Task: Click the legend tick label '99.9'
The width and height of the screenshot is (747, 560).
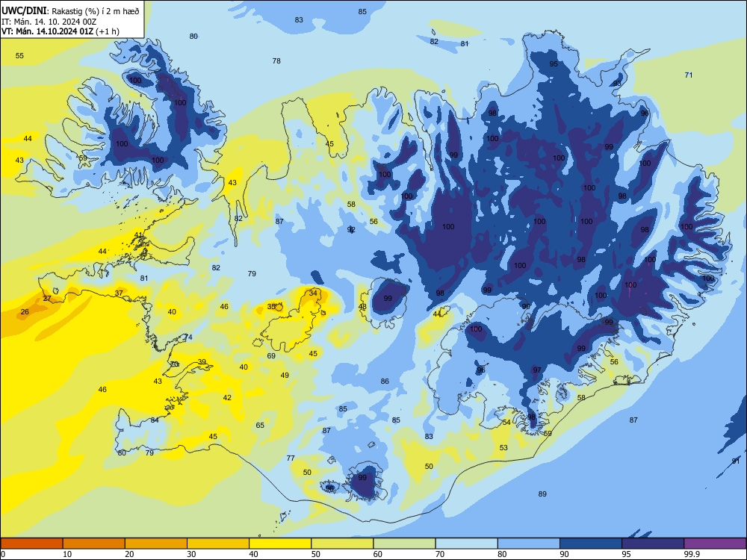Action: click(692, 554)
